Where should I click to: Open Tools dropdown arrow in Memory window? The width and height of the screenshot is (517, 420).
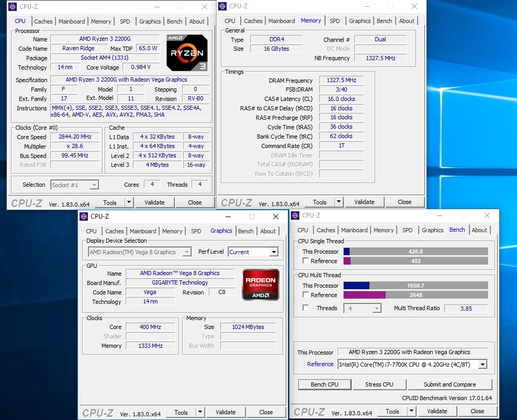pyautogui.click(x=339, y=201)
